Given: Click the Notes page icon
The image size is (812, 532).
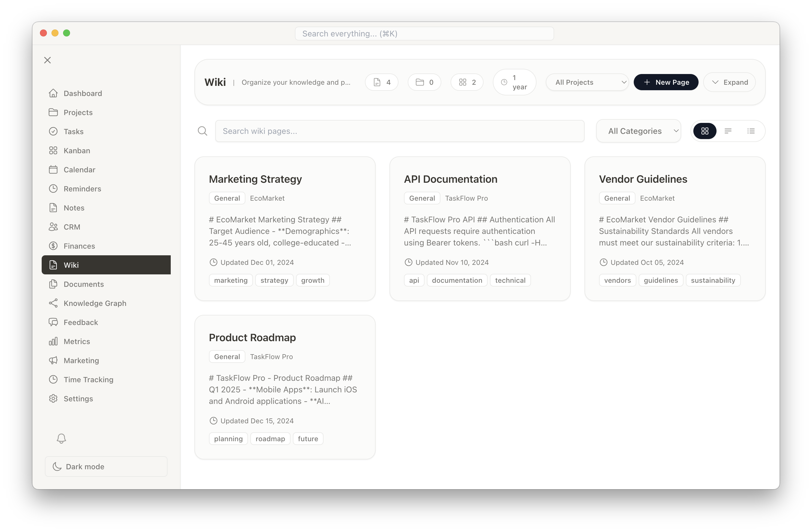Looking at the screenshot, I should pyautogui.click(x=53, y=208).
